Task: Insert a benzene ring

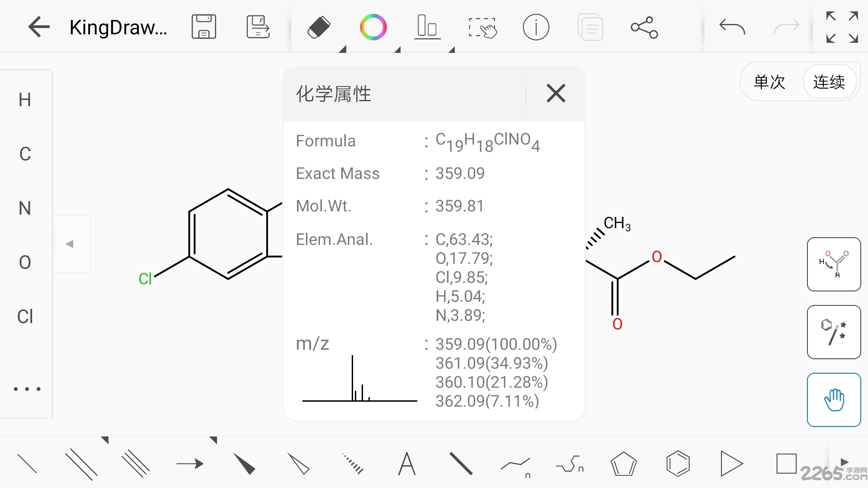Action: 678,464
